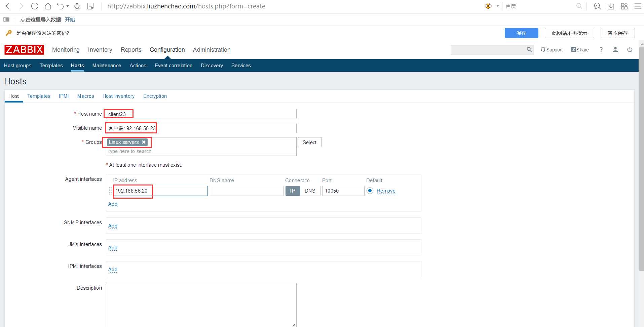Click the sign out power icon
Screen dimensions: 644x327
coord(630,50)
